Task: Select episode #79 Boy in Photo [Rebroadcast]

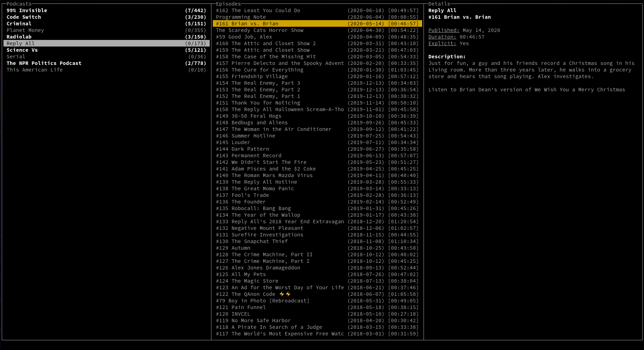Action: (x=317, y=301)
